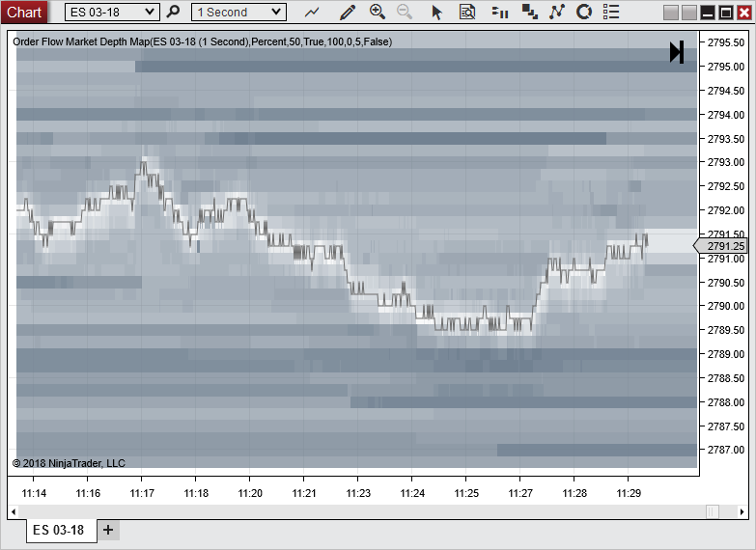Open the bar type line-chart icon
The height and width of the screenshot is (550, 756).
312,12
